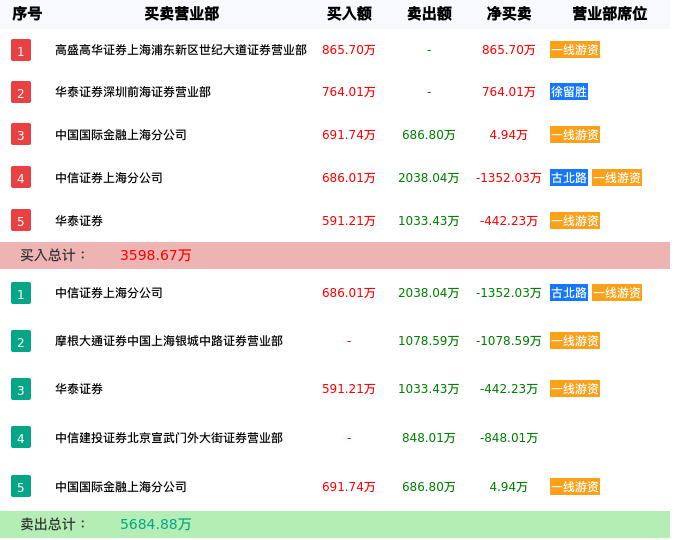
Task: Click sell amount 1078.59万
Action: tap(429, 341)
